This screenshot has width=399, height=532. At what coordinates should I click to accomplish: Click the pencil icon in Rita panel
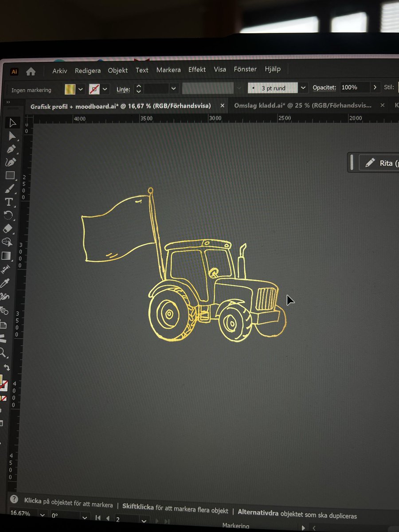tap(370, 163)
